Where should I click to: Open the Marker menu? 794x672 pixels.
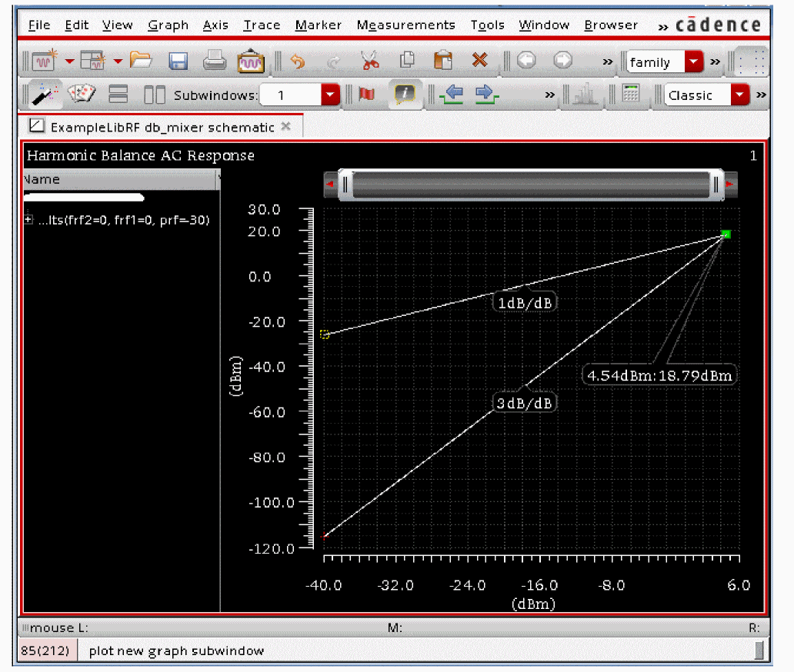[x=319, y=25]
